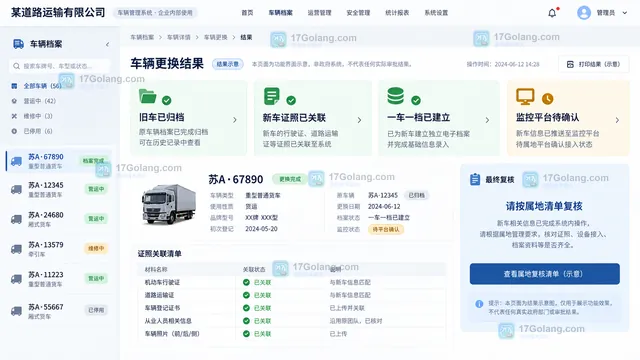Select vehicle 苏A·24680 in list

click(58, 219)
